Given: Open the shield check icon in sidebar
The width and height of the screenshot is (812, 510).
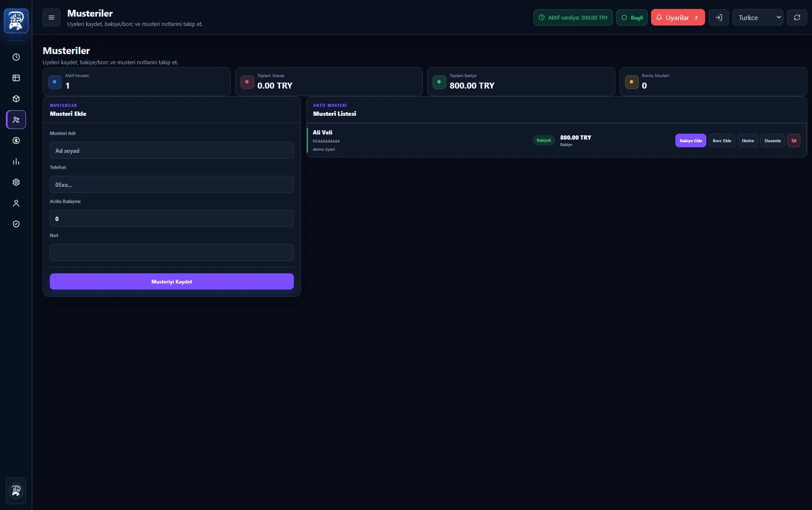Looking at the screenshot, I should click(16, 224).
